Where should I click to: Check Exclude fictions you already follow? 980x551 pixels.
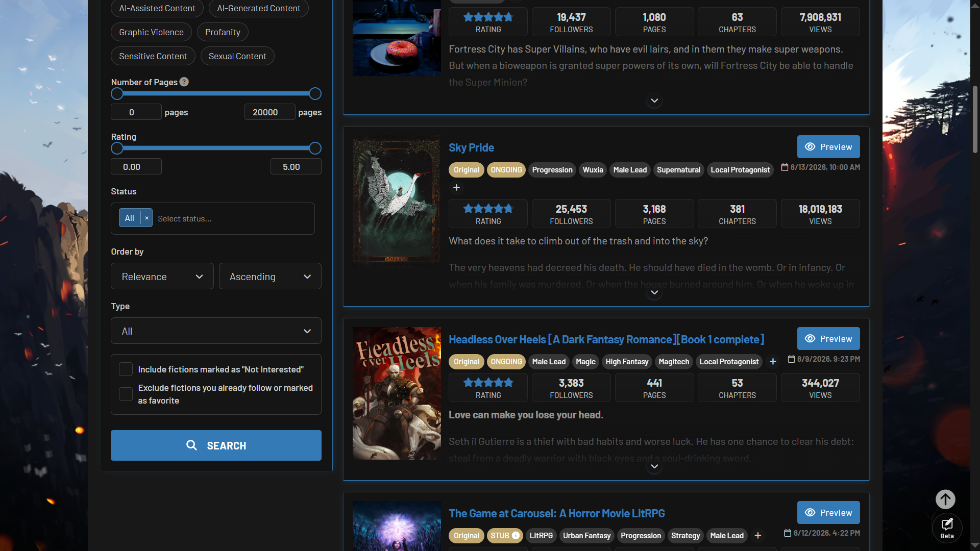(x=126, y=394)
